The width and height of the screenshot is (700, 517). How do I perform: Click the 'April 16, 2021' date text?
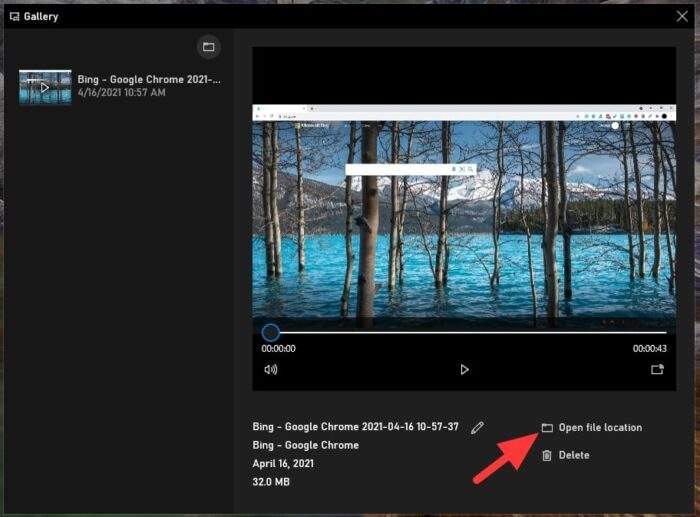click(283, 463)
